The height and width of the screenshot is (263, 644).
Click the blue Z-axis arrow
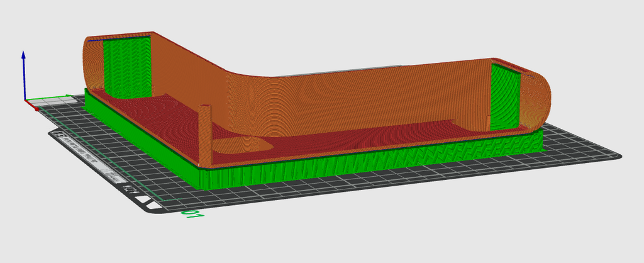24,75
